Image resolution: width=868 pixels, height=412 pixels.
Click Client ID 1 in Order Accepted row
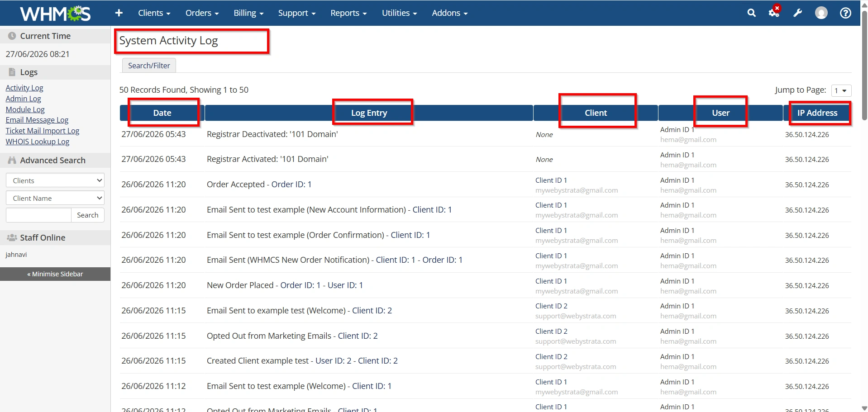[x=551, y=180]
